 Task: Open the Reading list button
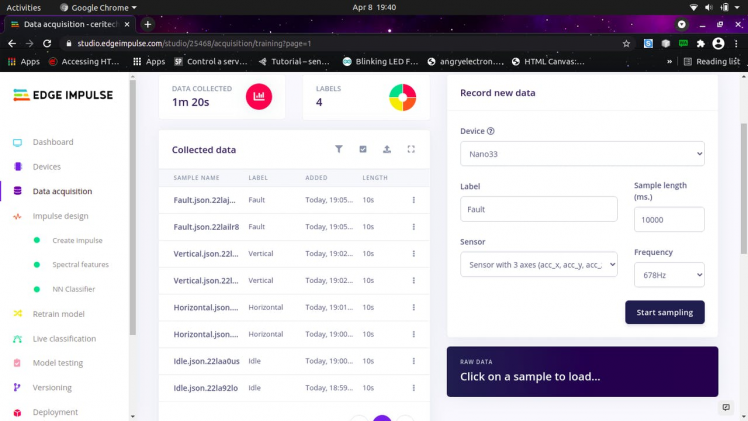click(x=711, y=62)
